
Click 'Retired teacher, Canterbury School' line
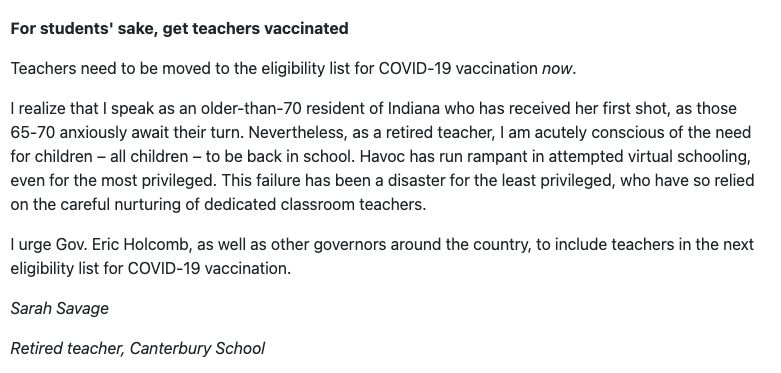coord(137,349)
